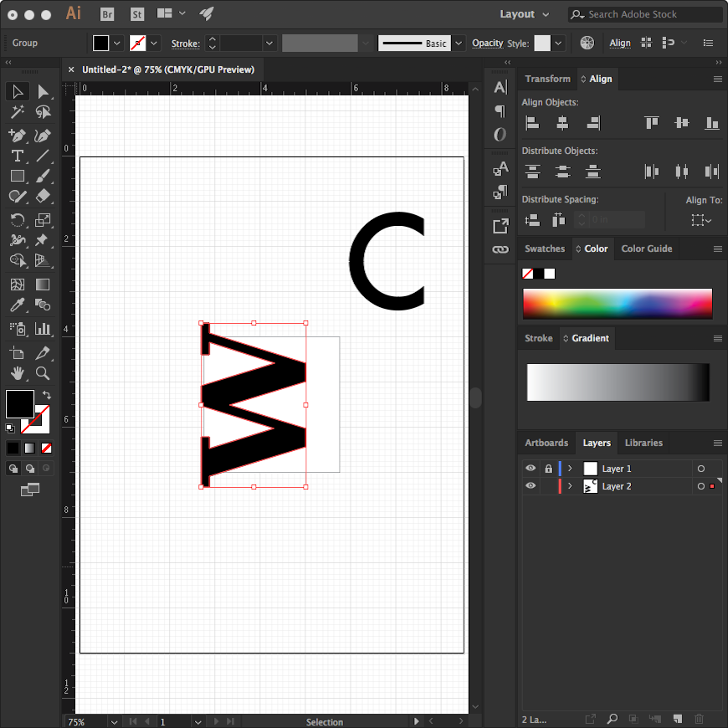Select the Direct Selection tool

pos(43,91)
